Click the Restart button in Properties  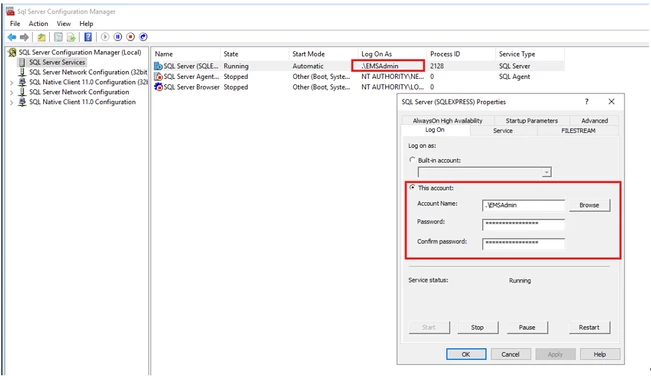point(589,327)
